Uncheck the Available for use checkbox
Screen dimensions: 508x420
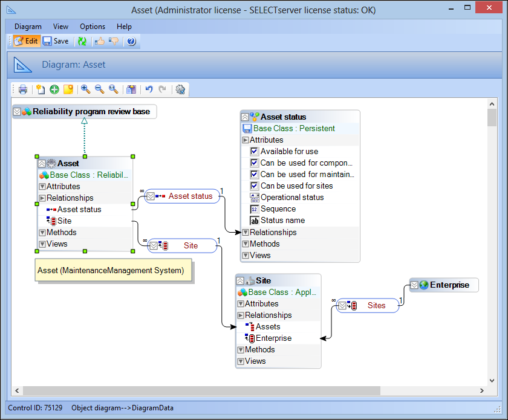tap(255, 152)
